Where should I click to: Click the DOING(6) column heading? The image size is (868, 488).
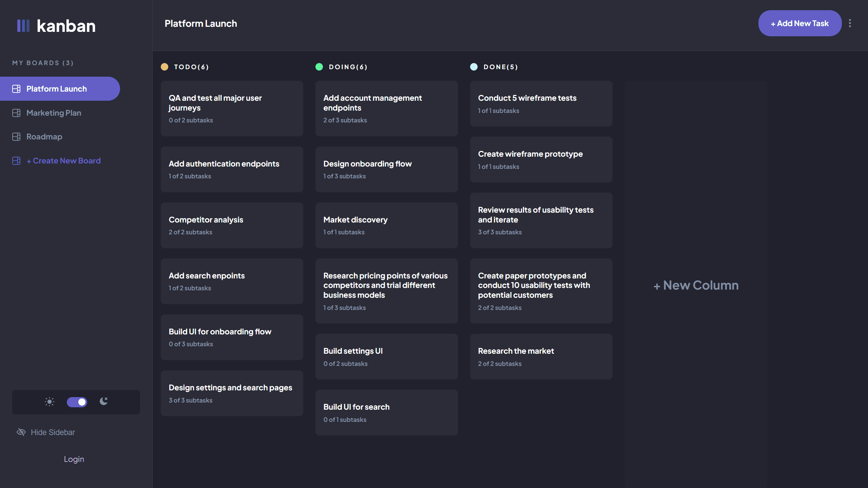pyautogui.click(x=348, y=67)
